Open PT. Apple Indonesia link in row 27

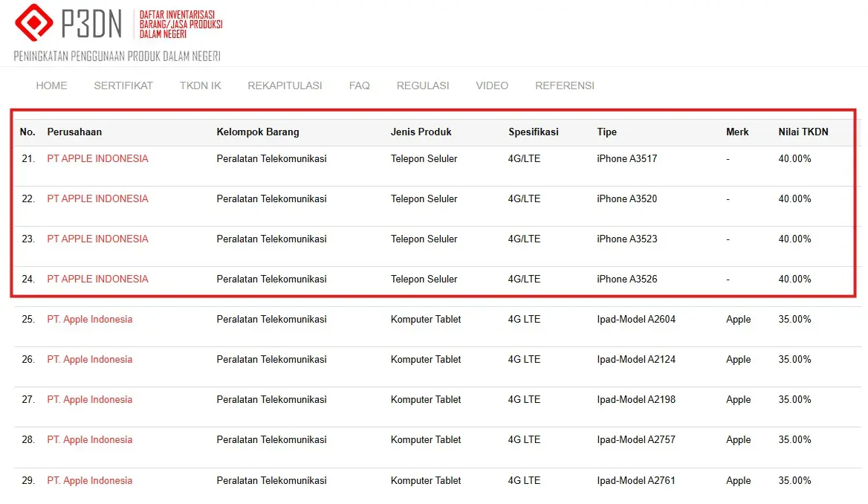pos(89,399)
